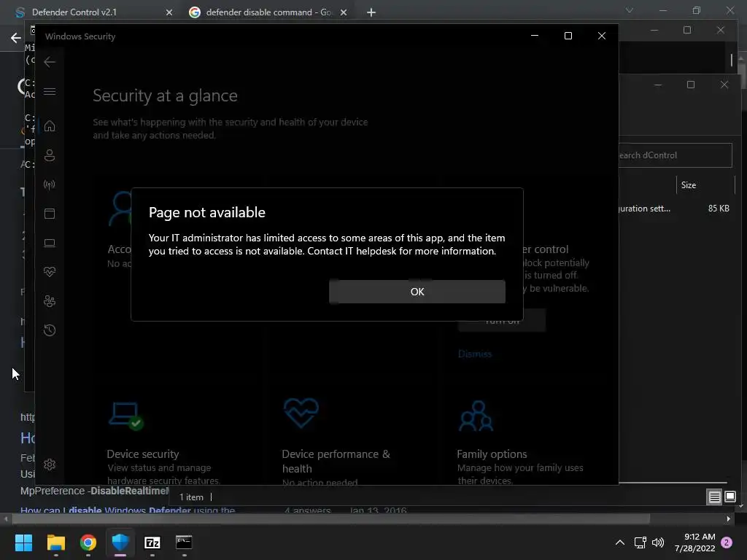747x560 pixels.
Task: Open the Device security tile icon
Action: pyautogui.click(x=125, y=416)
